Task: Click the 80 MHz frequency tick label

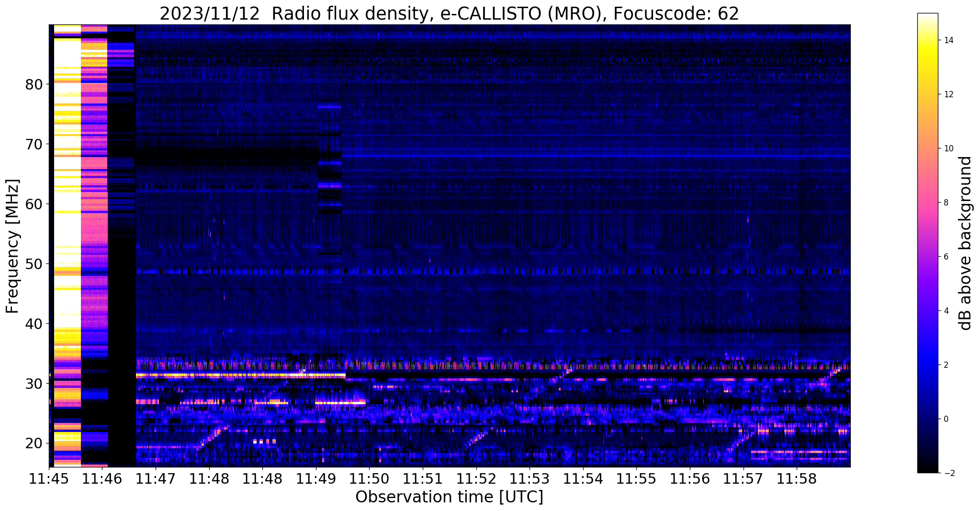Action: pos(34,85)
